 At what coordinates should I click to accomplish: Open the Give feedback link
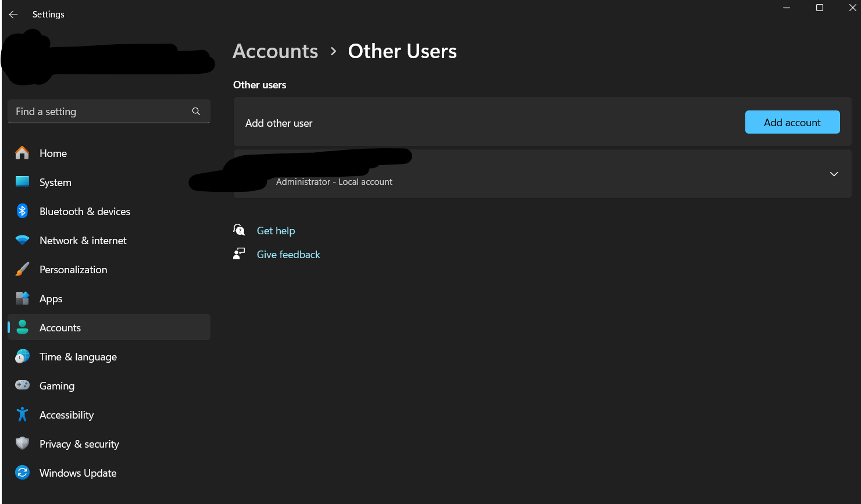coord(288,255)
